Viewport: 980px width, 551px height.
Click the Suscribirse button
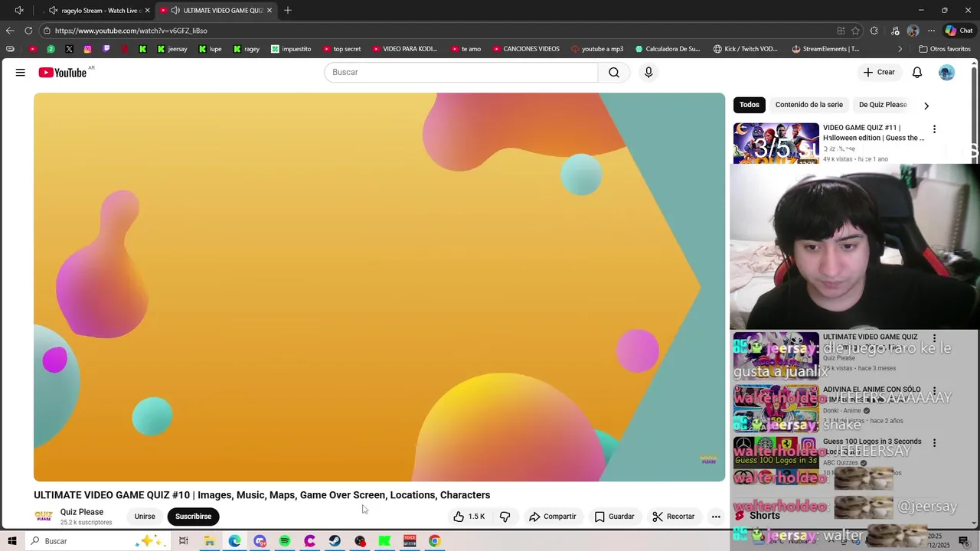click(x=193, y=517)
